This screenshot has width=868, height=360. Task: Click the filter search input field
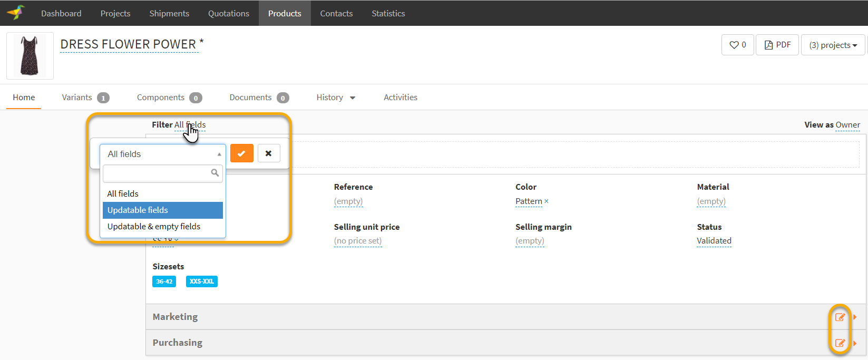point(157,173)
